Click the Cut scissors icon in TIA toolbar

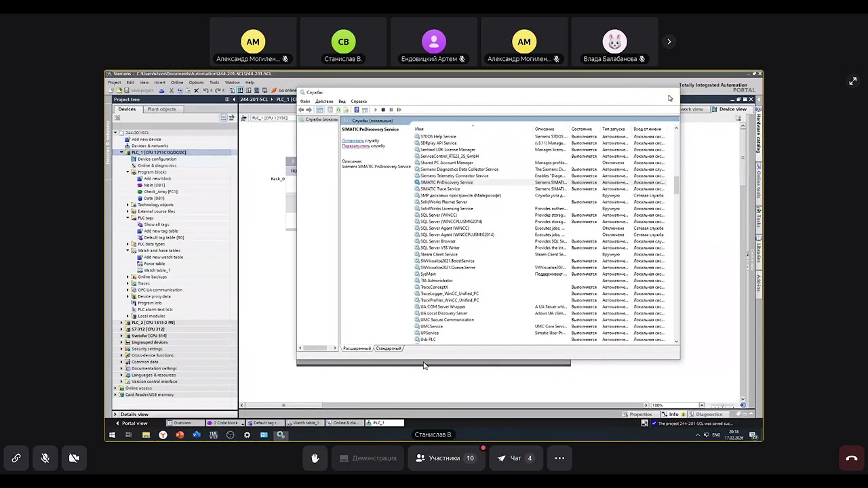(171, 90)
